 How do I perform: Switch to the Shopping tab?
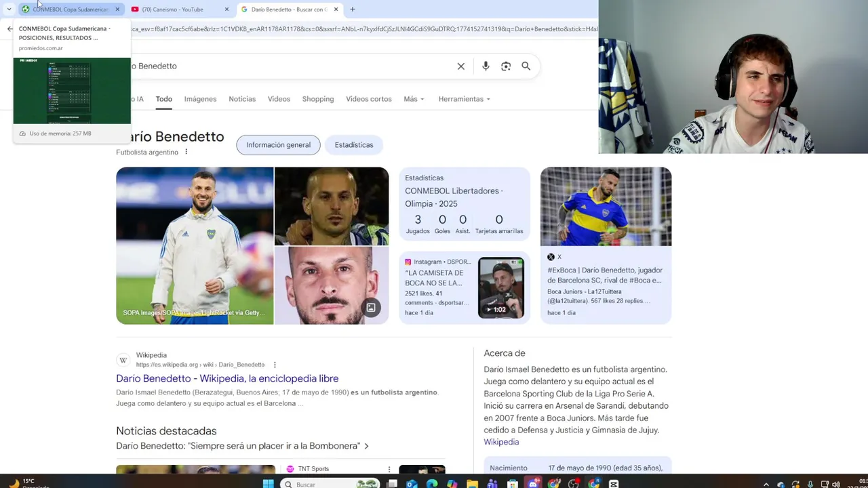(318, 99)
